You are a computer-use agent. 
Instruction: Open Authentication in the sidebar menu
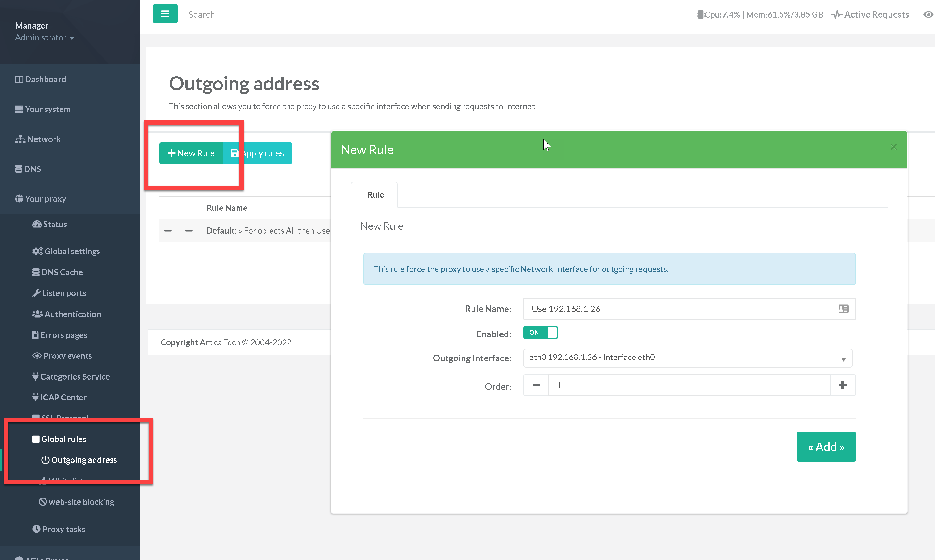[x=72, y=314]
